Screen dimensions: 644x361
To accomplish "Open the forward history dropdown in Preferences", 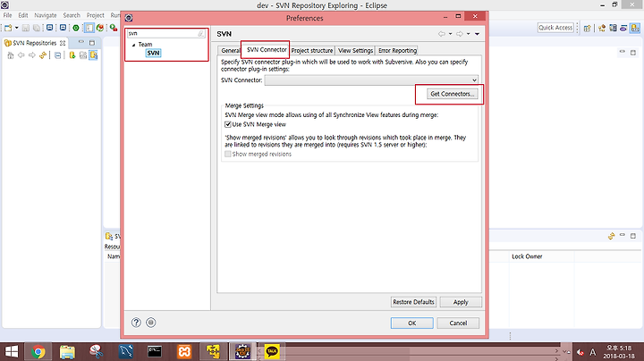I will pos(468,34).
